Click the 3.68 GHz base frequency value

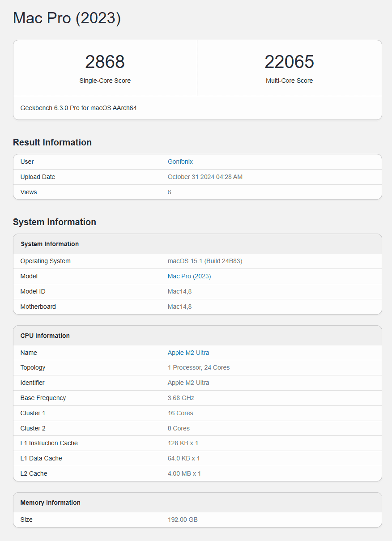tap(181, 398)
